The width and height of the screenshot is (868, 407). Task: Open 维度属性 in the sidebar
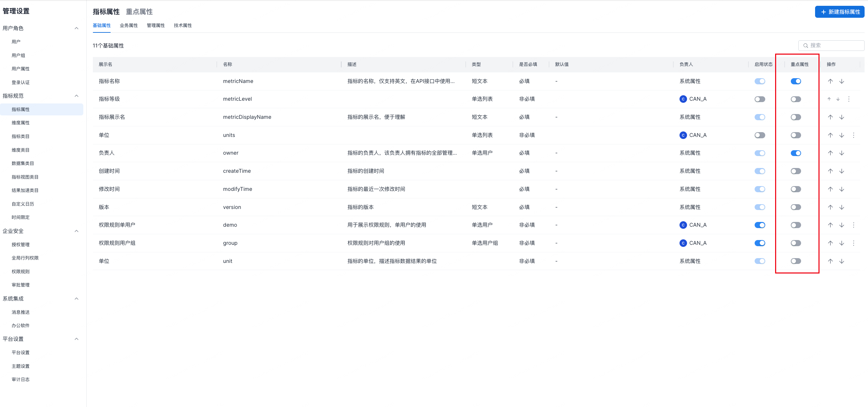coord(20,123)
